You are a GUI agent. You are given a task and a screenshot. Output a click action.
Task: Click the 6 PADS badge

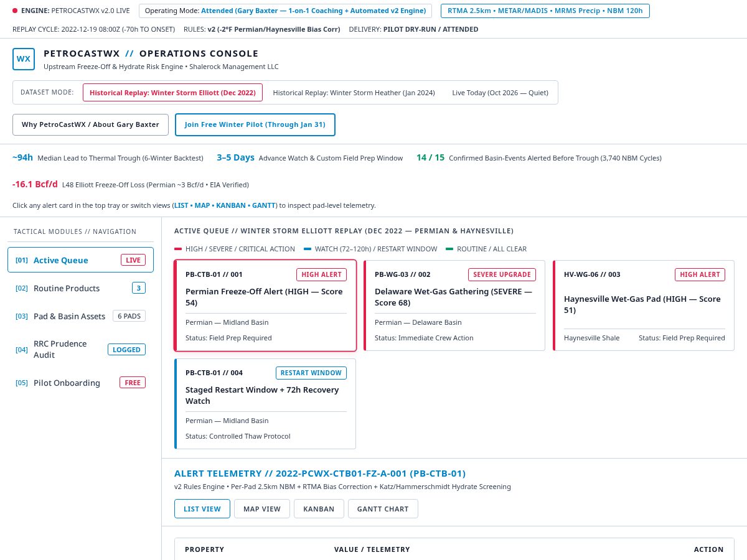point(129,316)
